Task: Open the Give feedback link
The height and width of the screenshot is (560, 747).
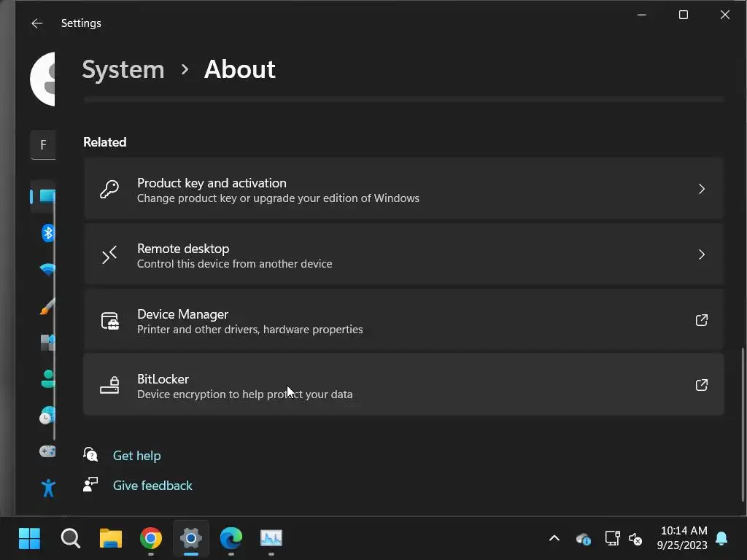Action: (152, 486)
